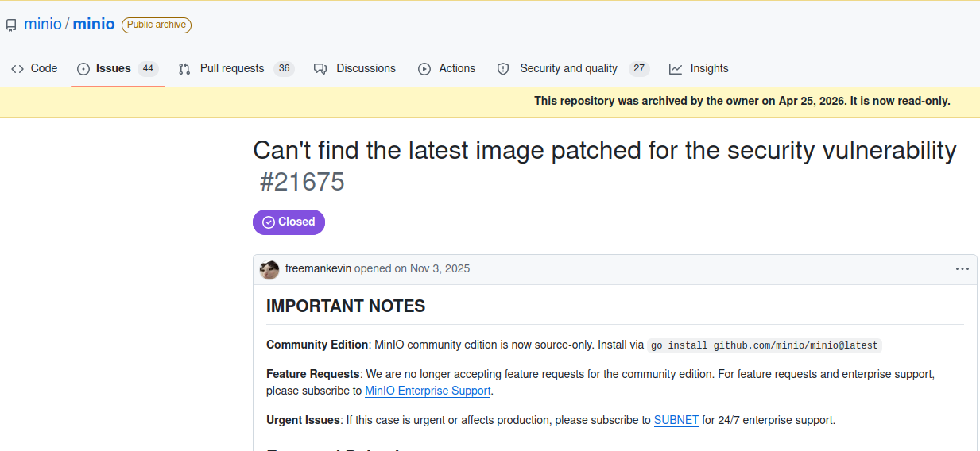Click the Pull requests branch icon
980x451 pixels.
[x=184, y=69]
